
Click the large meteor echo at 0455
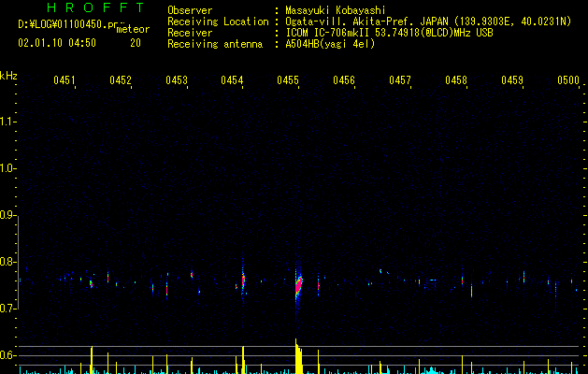click(x=298, y=286)
